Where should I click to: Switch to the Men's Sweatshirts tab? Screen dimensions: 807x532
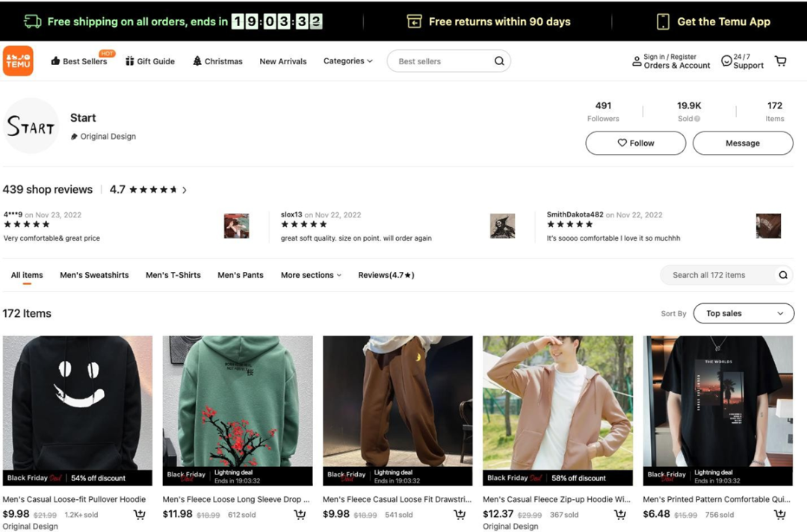pos(94,275)
